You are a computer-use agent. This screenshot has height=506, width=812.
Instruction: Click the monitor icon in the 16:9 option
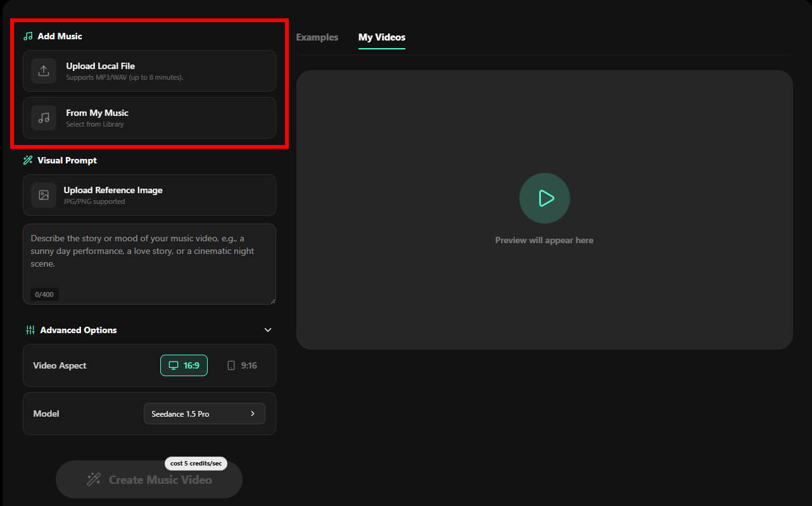(x=174, y=365)
